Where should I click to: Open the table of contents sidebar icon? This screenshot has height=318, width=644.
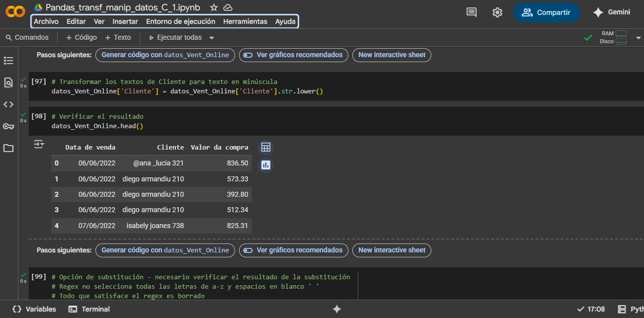tap(8, 61)
